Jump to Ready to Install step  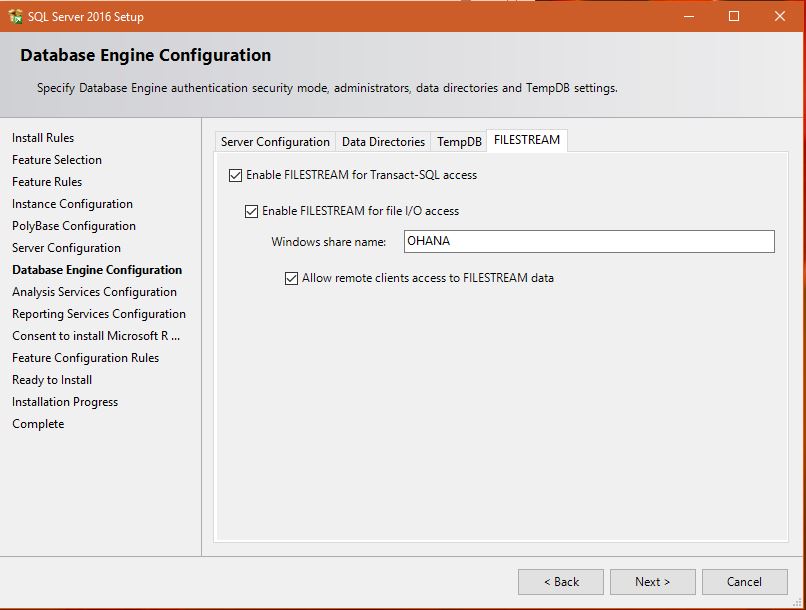52,379
